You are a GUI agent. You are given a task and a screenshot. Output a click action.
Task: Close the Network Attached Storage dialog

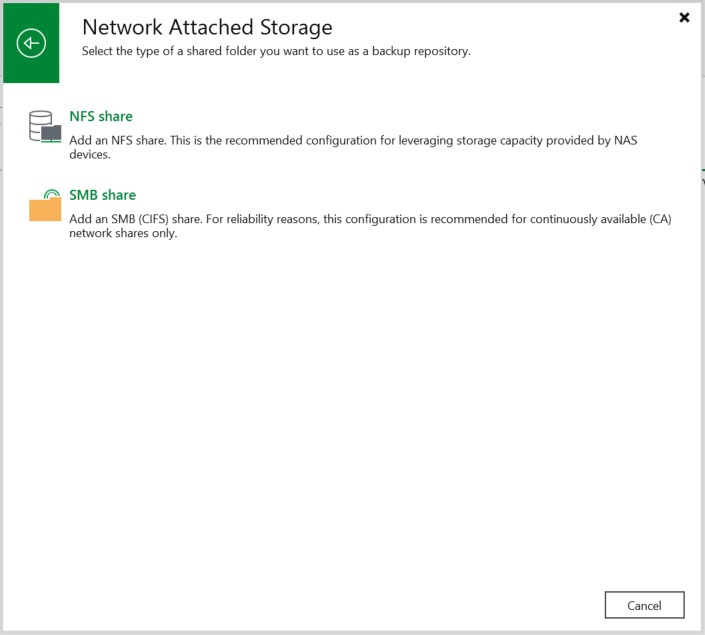click(684, 18)
